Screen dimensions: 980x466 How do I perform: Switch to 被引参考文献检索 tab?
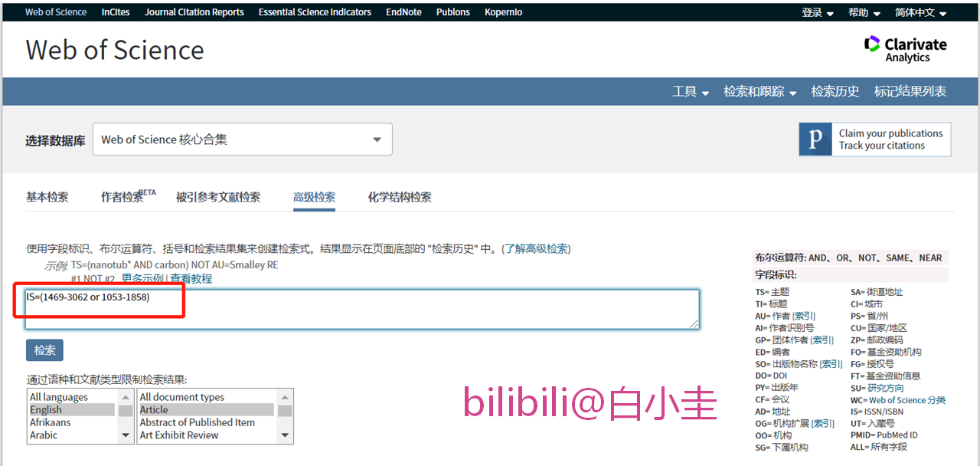[x=218, y=197]
